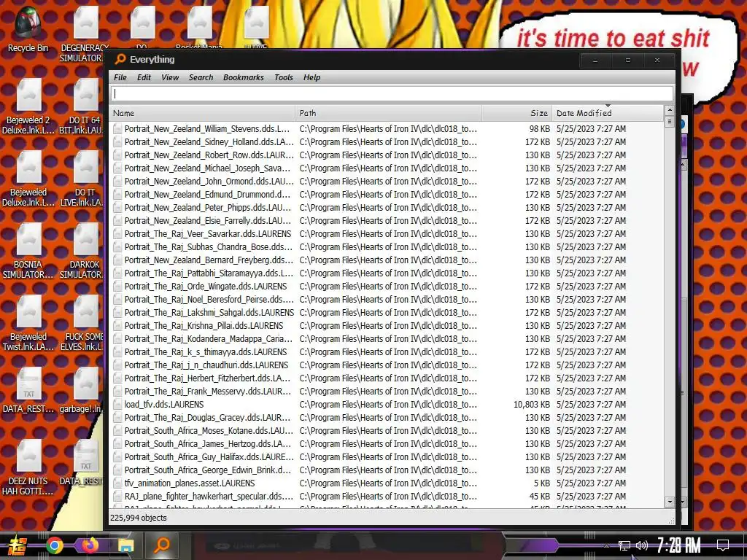The width and height of the screenshot is (747, 560).
Task: Open BOSNIA SIMULATOR desktop icon
Action: pos(28,252)
